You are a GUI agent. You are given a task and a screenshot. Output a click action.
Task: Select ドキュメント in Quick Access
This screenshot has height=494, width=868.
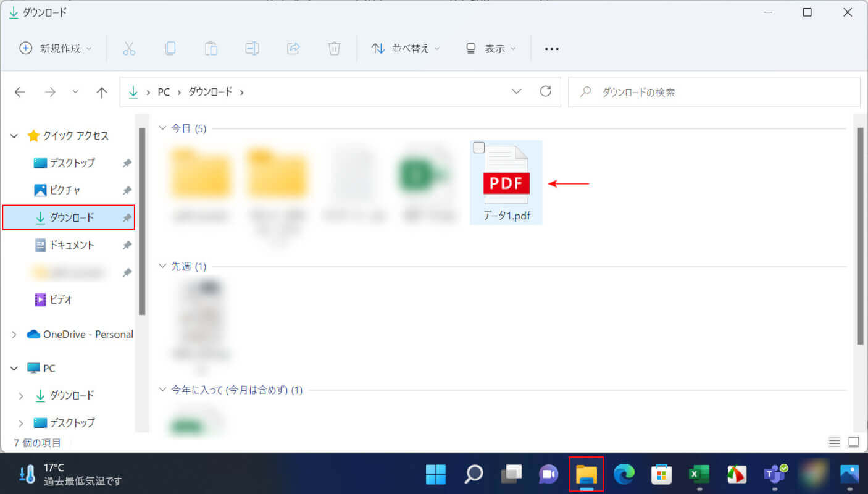72,245
